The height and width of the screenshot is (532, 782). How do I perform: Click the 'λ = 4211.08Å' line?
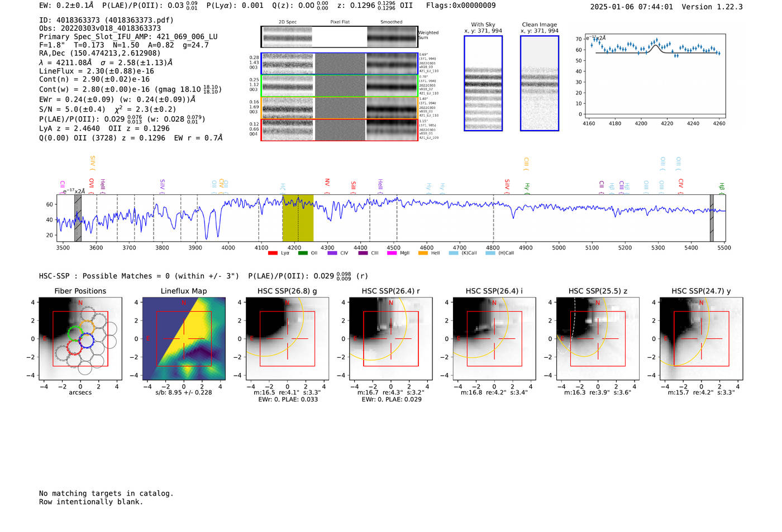tap(106, 63)
